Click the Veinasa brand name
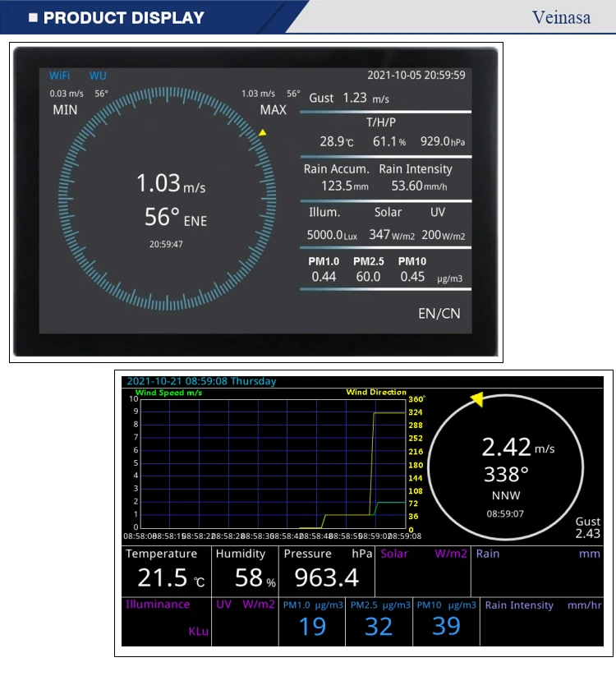Viewport: 616px width, 676px height. pos(561,17)
